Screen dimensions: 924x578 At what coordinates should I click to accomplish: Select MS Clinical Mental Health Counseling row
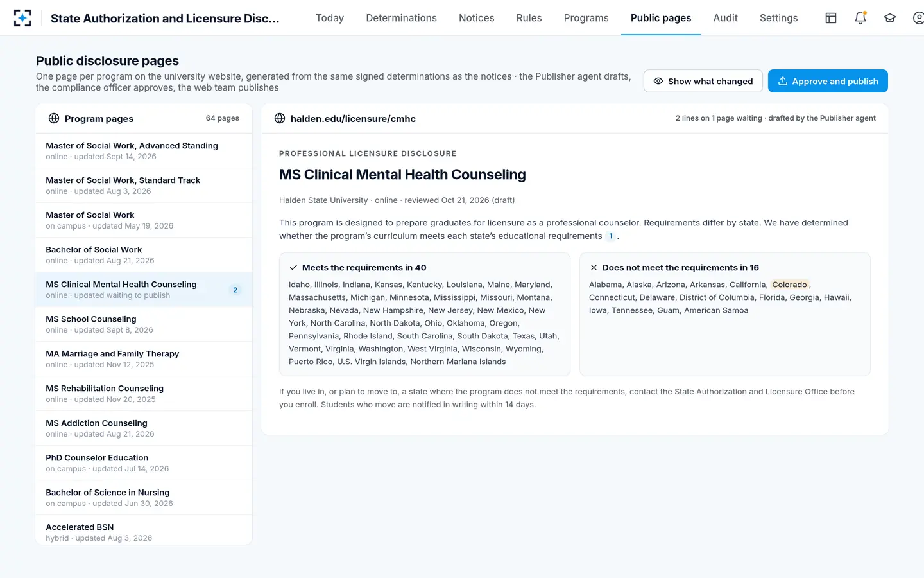(144, 290)
